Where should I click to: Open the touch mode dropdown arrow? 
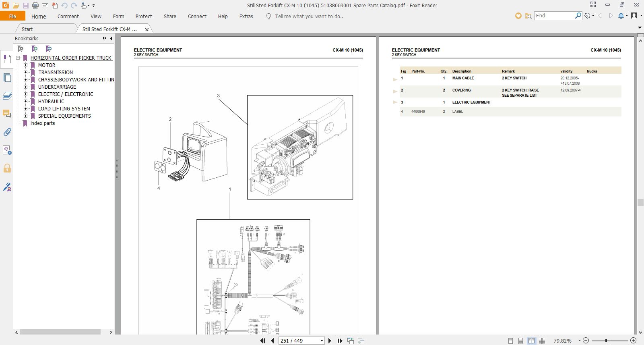(89, 6)
